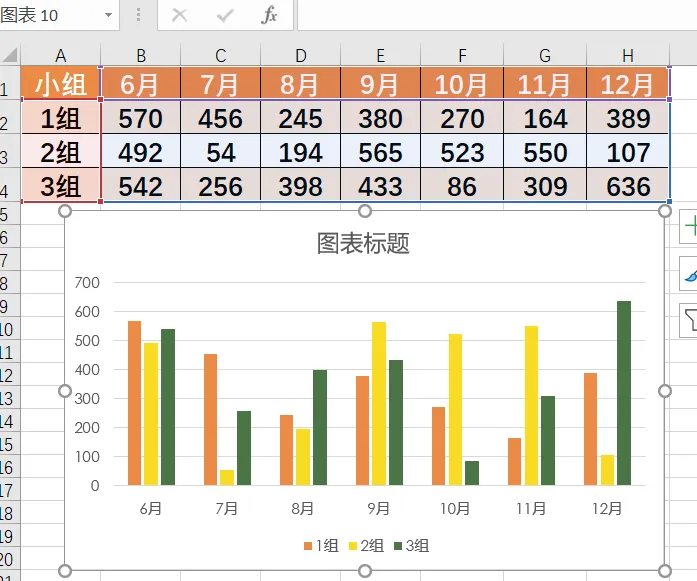This screenshot has height=581, width=697.
Task: Select the cell with value 570
Action: (141, 117)
